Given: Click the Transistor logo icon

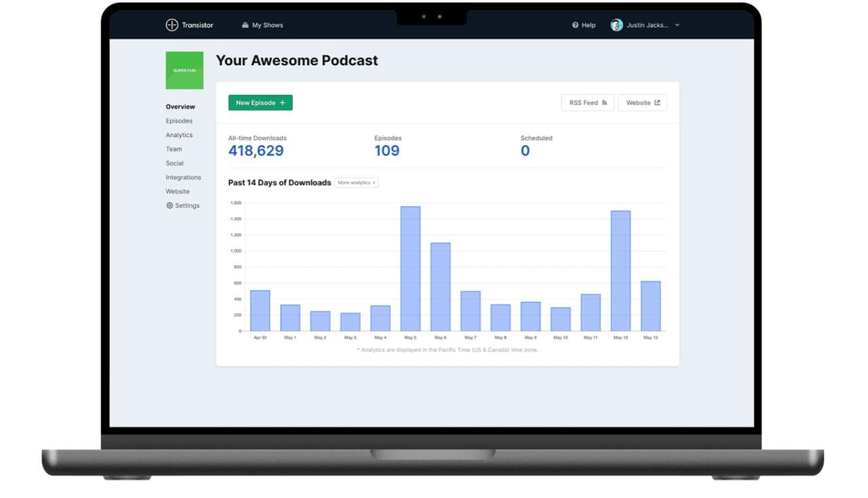Looking at the screenshot, I should tap(172, 25).
